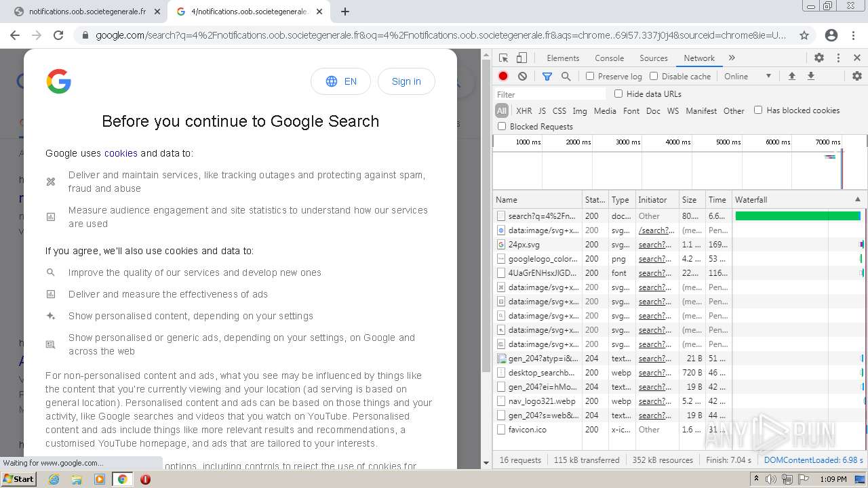Open the Chrome main menu dots

tap(854, 35)
